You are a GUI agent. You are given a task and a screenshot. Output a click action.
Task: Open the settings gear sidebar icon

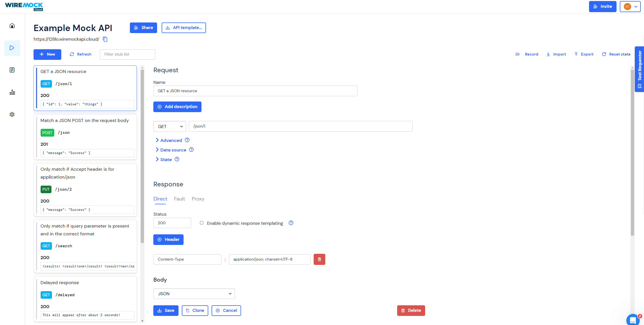pyautogui.click(x=12, y=114)
